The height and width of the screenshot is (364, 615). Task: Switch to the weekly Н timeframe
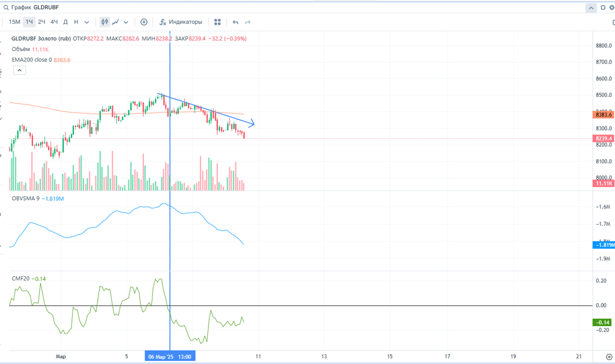pyautogui.click(x=76, y=22)
